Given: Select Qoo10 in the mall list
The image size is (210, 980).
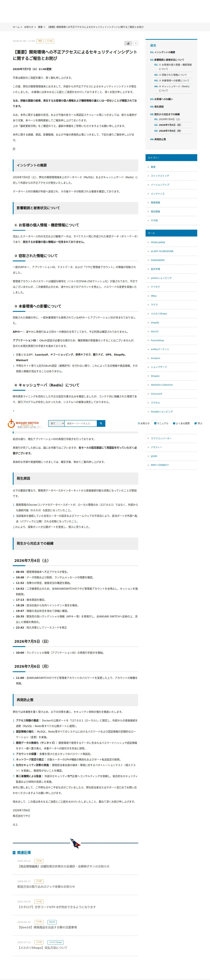Looking at the screenshot, I should pos(154,331).
